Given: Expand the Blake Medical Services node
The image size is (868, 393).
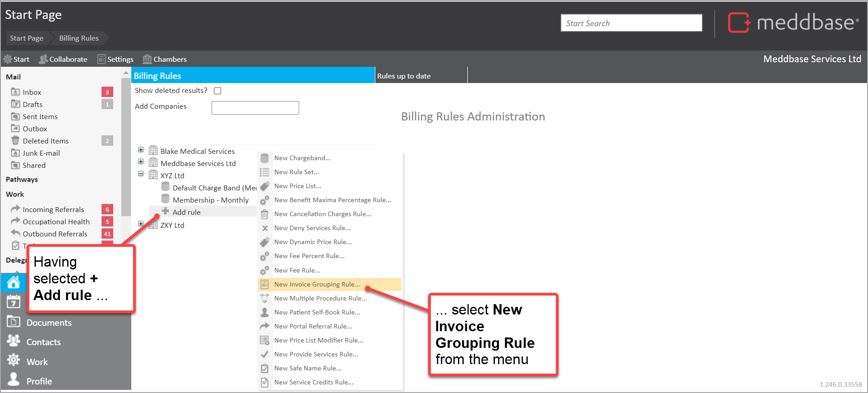Looking at the screenshot, I should [141, 150].
